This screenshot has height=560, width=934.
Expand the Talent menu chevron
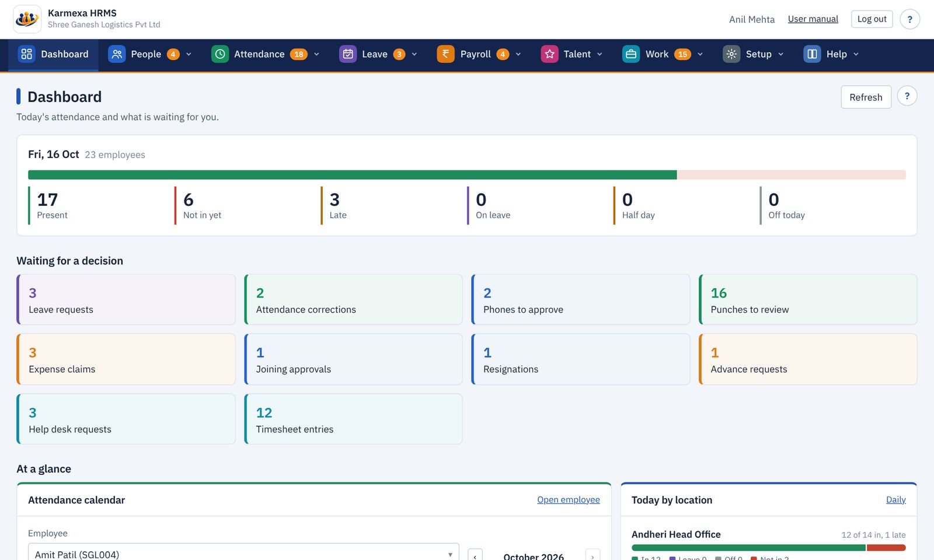[x=600, y=54]
